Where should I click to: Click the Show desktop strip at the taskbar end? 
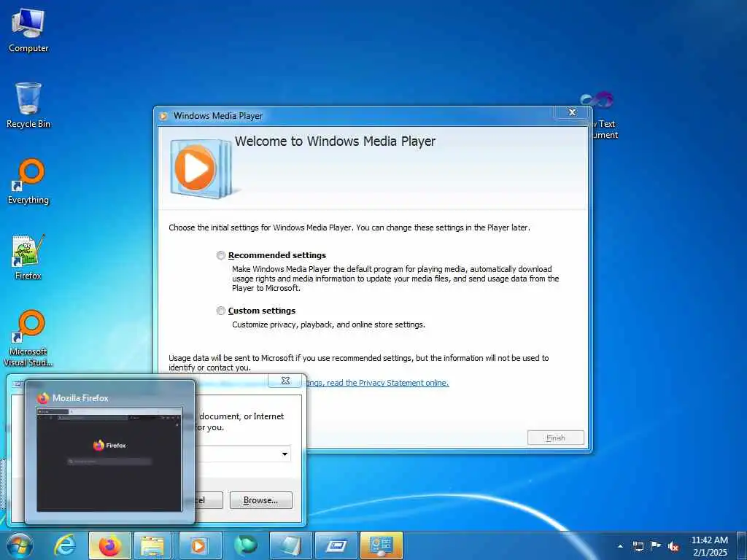pos(741,545)
